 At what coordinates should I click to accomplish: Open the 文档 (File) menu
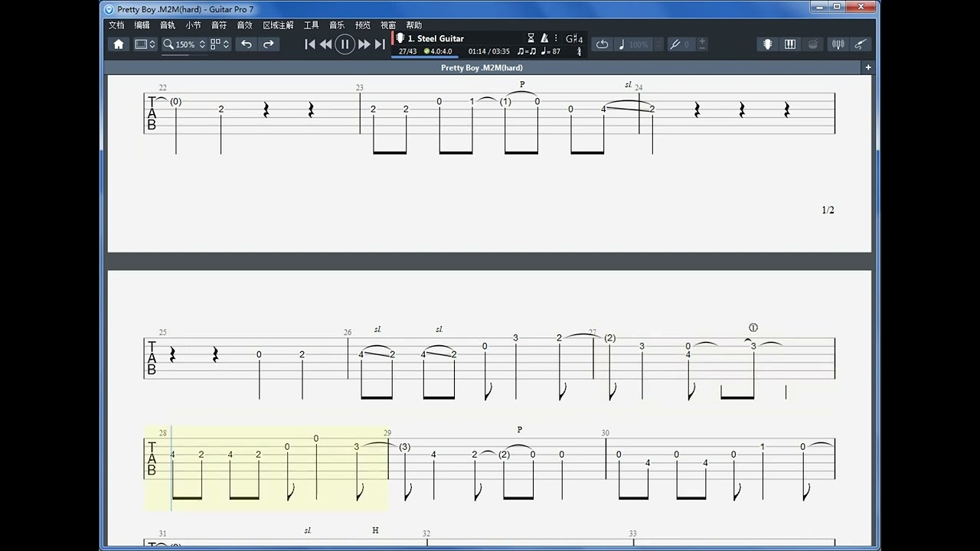tap(116, 25)
